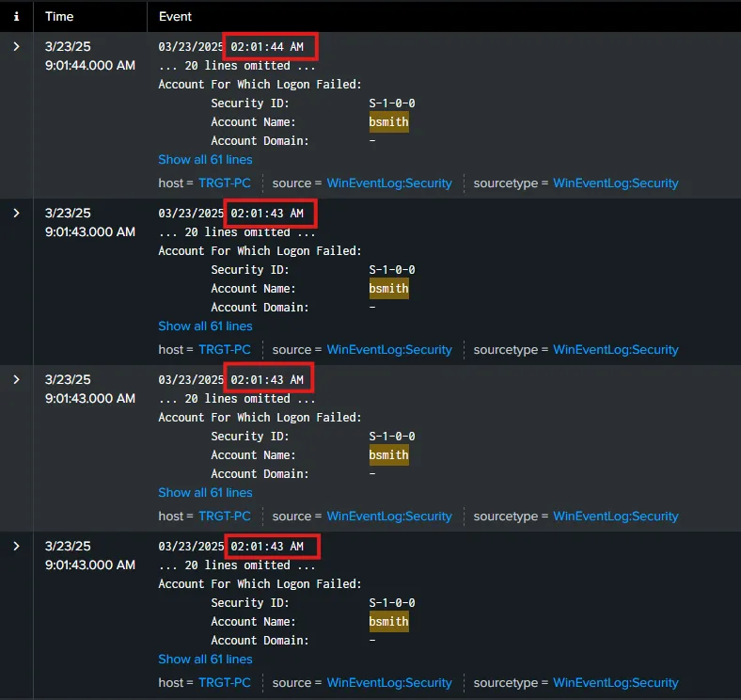
Task: Select host TRGT-PC in the first event
Action: [224, 183]
